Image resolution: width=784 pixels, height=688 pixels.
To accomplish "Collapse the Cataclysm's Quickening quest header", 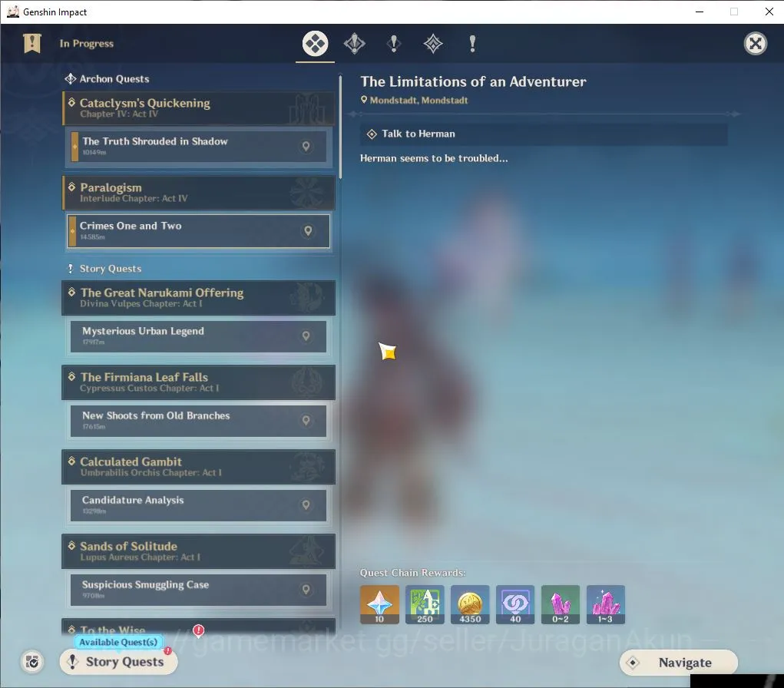I will (199, 108).
